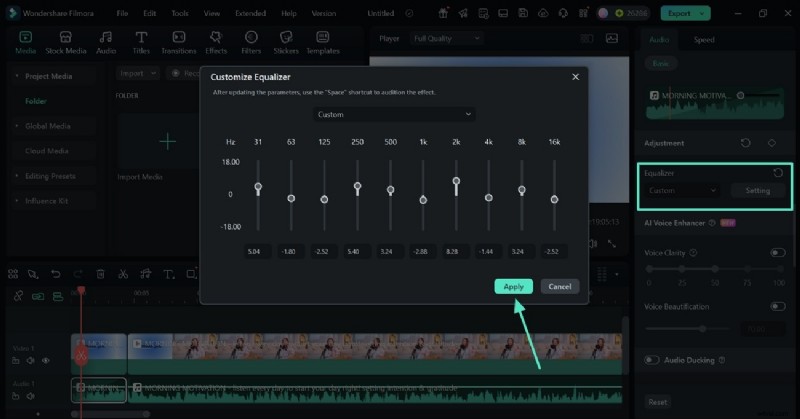Click the user account avatar
The height and width of the screenshot is (419, 800).
pyautogui.click(x=603, y=13)
